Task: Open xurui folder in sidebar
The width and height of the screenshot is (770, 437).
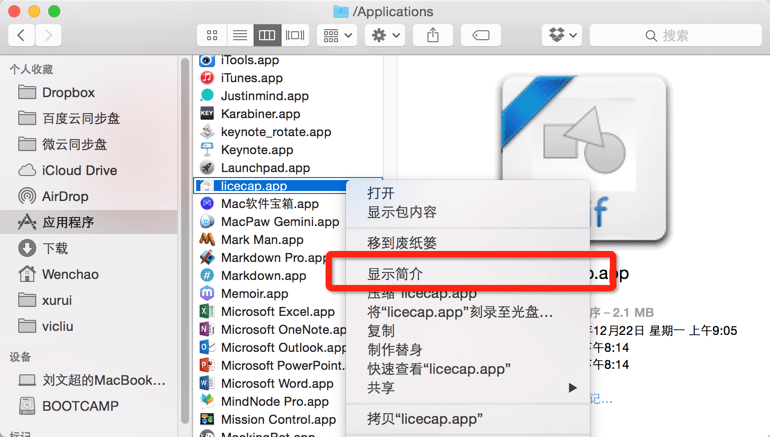Action: (x=88, y=300)
